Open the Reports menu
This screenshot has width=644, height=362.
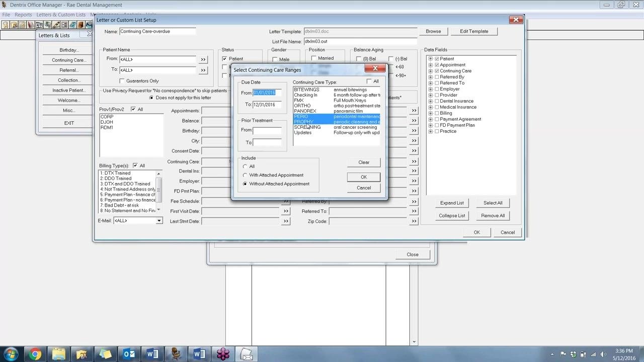point(23,15)
